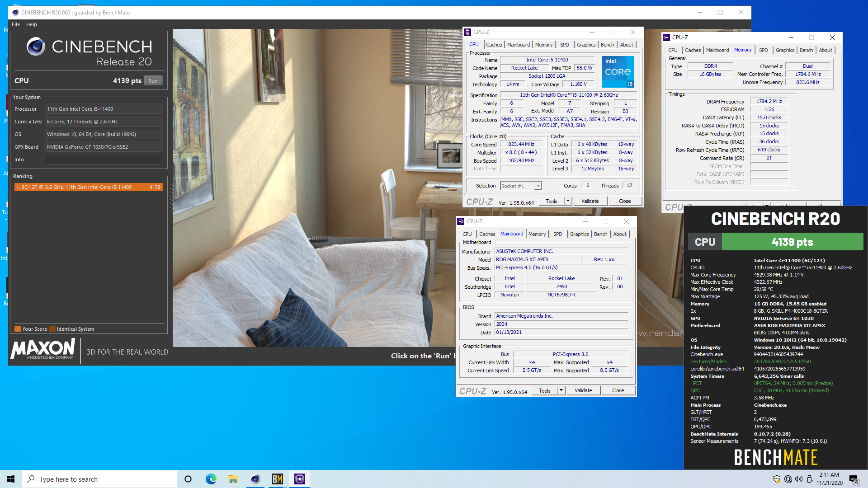Click the Cores x GHz field in Cinebench

pyautogui.click(x=104, y=122)
